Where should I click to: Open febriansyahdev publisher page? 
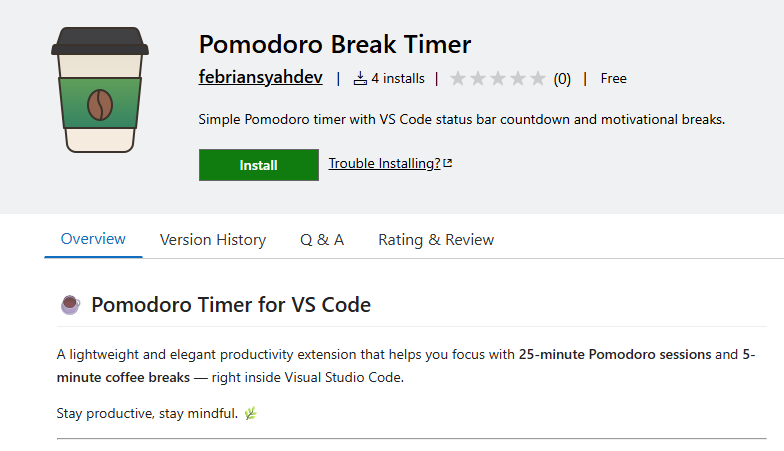point(260,78)
